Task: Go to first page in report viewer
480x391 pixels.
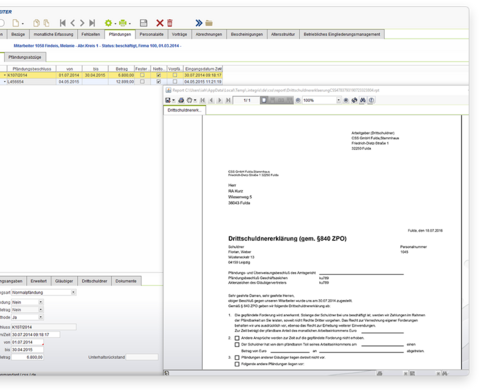Action: [x=203, y=100]
